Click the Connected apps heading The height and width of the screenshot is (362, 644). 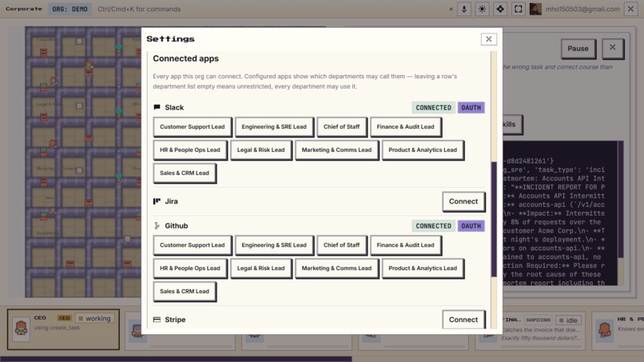[185, 58]
